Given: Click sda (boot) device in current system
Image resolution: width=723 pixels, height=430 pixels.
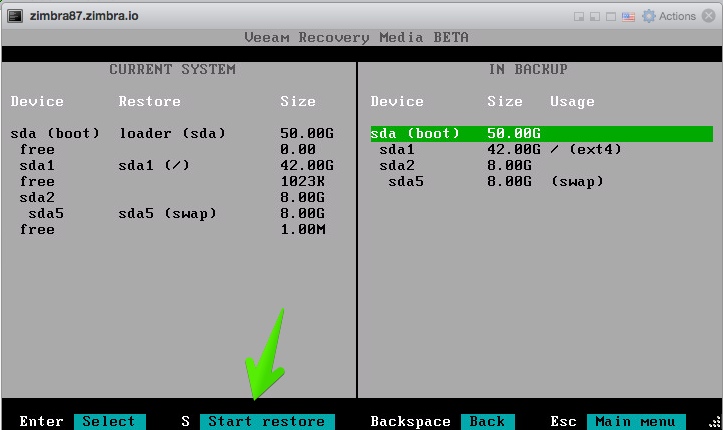Looking at the screenshot, I should click(x=55, y=134).
